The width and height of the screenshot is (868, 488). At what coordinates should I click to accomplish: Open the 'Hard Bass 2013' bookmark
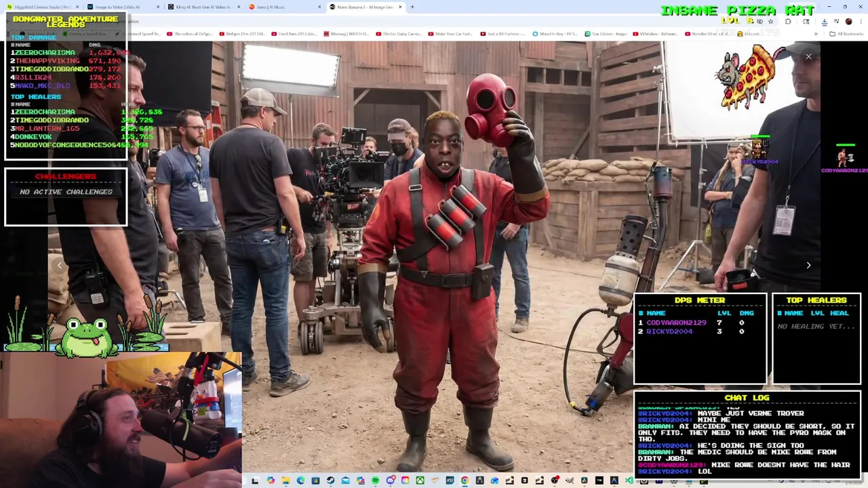[293, 33]
